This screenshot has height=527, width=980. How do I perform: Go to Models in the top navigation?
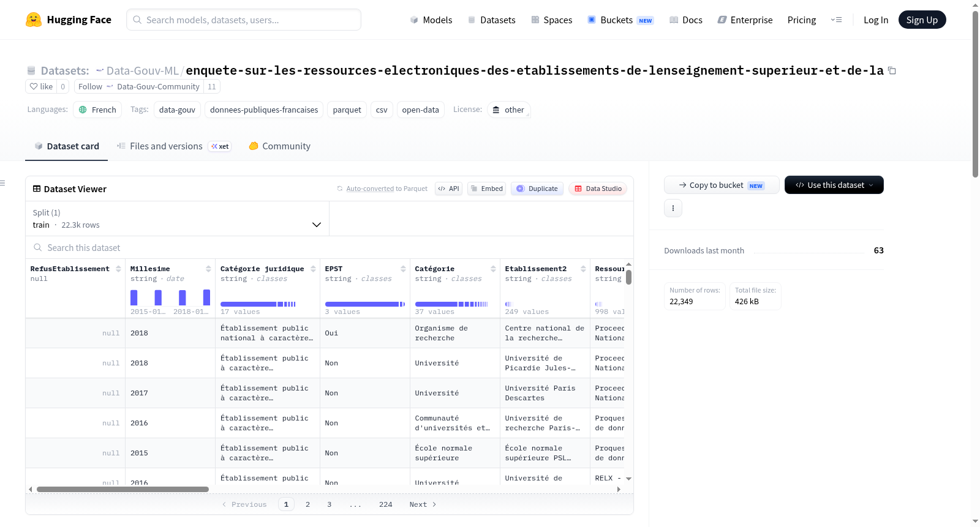431,20
